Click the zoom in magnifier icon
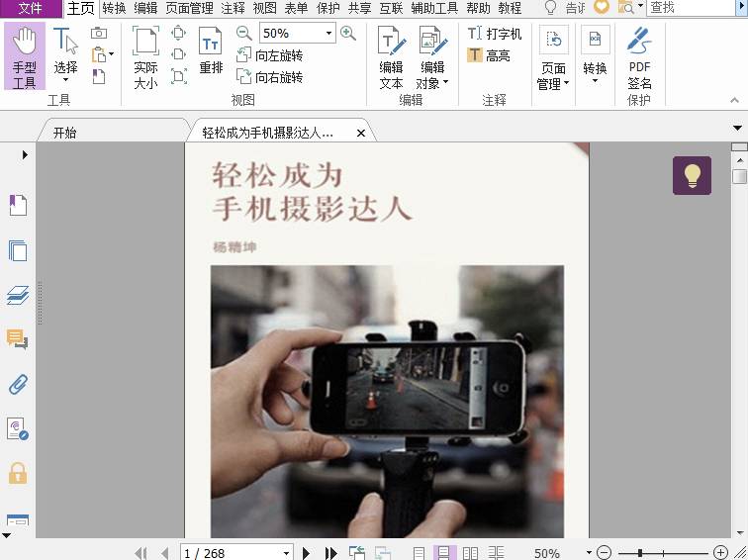Screen dimensions: 748x560 [348, 33]
